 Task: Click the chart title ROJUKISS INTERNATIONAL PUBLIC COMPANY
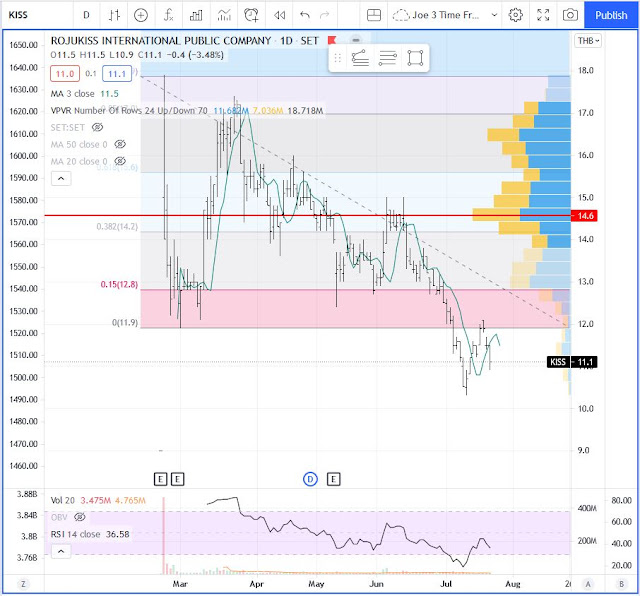tap(161, 41)
